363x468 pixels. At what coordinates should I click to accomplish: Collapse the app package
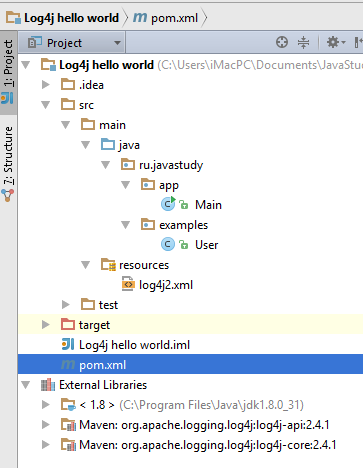(126, 185)
